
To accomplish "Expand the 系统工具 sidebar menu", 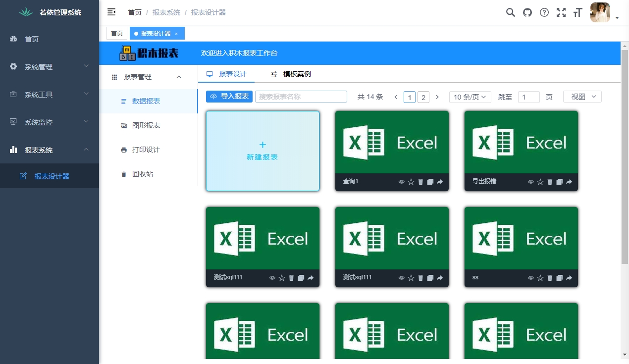I will pyautogui.click(x=50, y=94).
